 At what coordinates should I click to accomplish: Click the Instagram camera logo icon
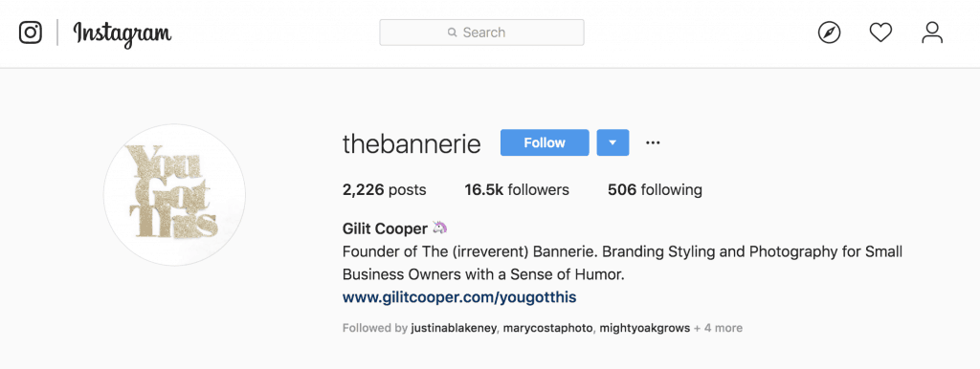pyautogui.click(x=31, y=33)
